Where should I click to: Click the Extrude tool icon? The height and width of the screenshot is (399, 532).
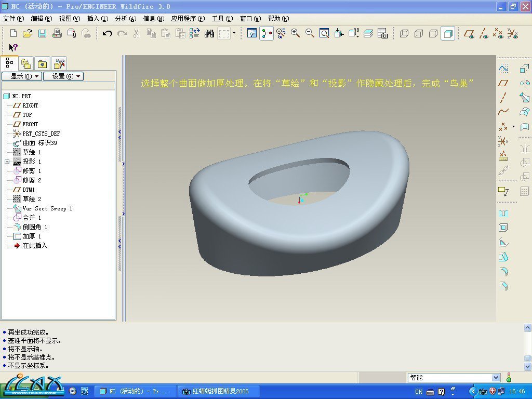(524, 68)
